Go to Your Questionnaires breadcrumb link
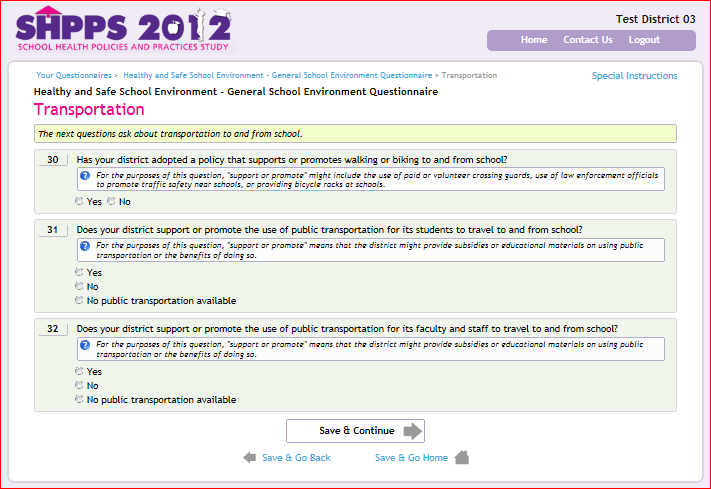Image resolution: width=711 pixels, height=489 pixels. pyautogui.click(x=73, y=75)
